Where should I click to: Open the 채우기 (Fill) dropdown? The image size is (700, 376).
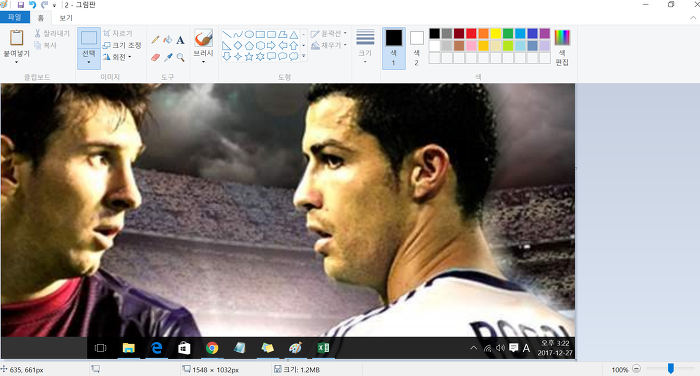tap(329, 45)
